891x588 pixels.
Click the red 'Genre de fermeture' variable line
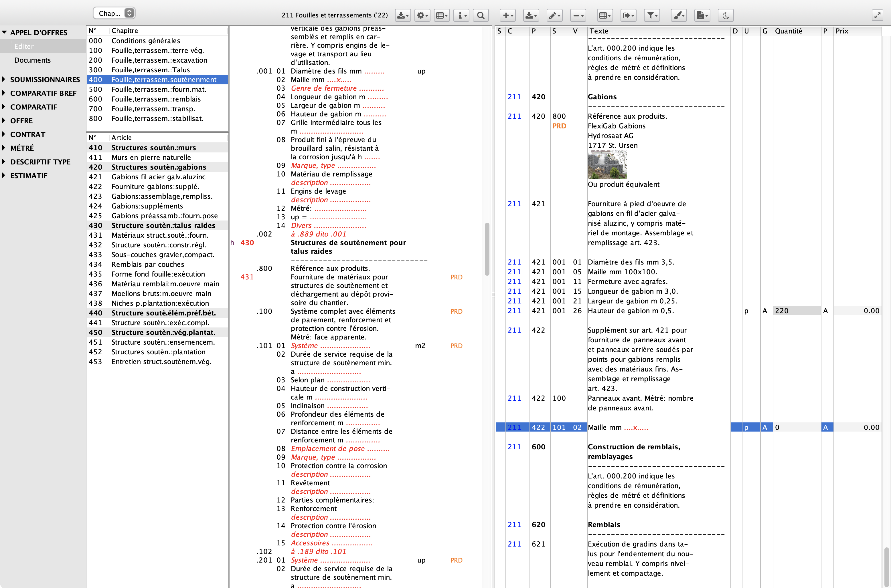click(x=337, y=88)
